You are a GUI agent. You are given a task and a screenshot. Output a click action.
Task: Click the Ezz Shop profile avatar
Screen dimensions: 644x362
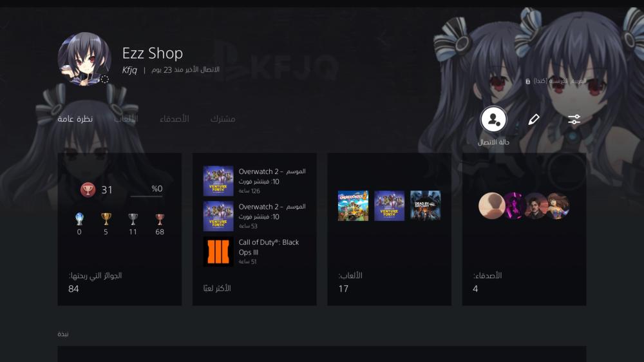[84, 59]
